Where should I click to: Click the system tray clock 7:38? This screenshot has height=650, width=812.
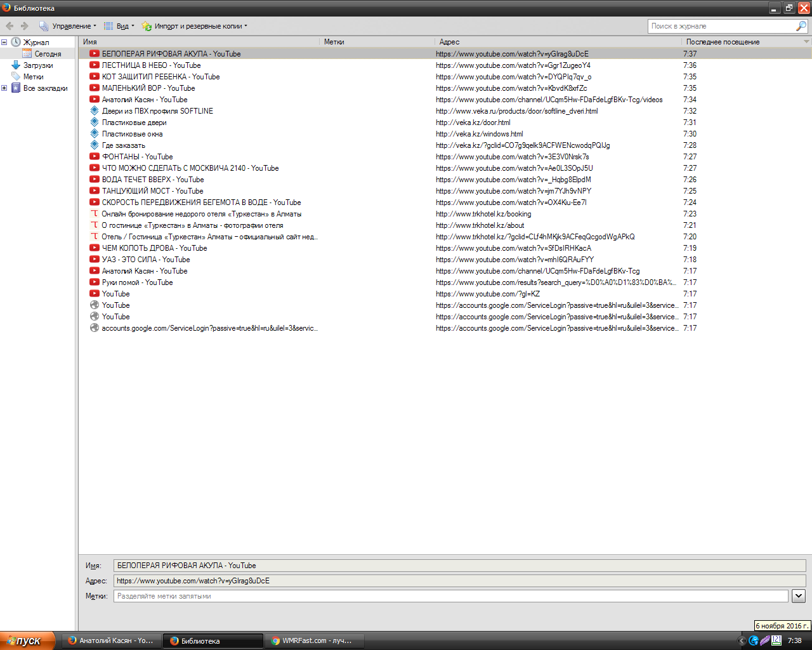[x=794, y=641]
